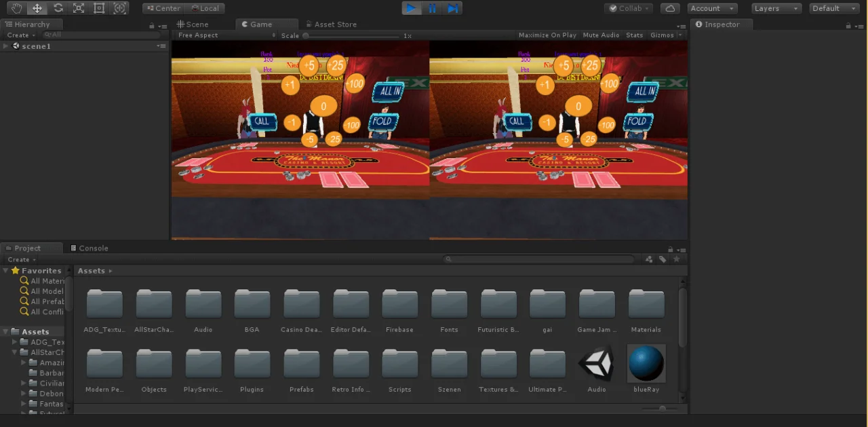
Task: Click the Search by Type icon
Action: pyautogui.click(x=649, y=259)
